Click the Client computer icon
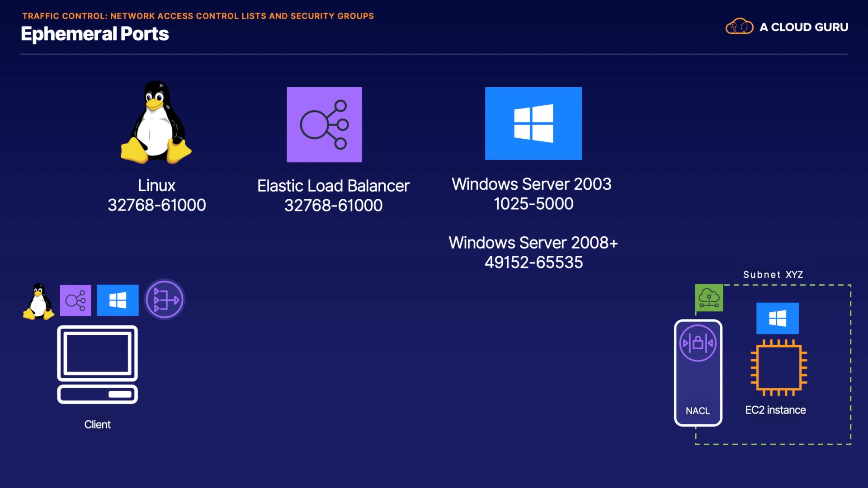This screenshot has height=488, width=868. tap(97, 365)
